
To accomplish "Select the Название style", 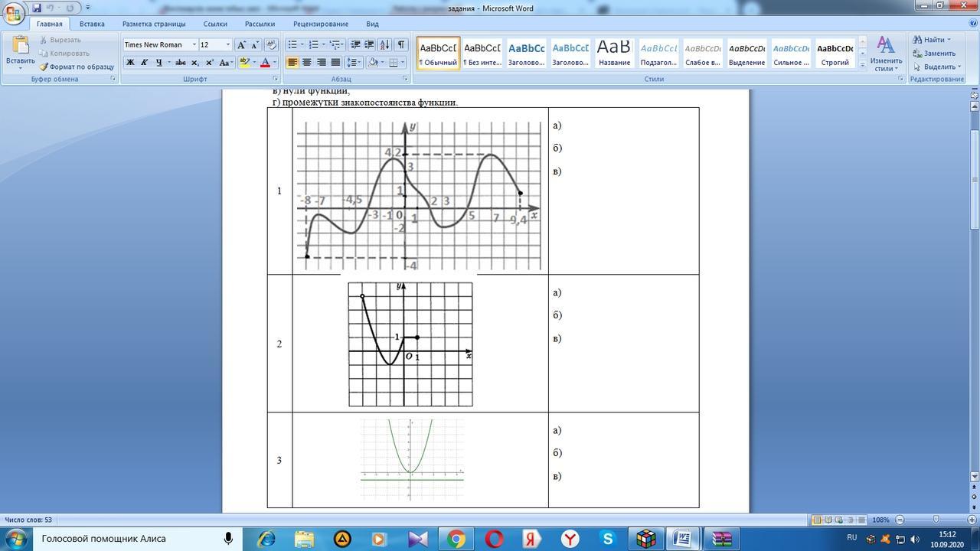I will click(614, 53).
